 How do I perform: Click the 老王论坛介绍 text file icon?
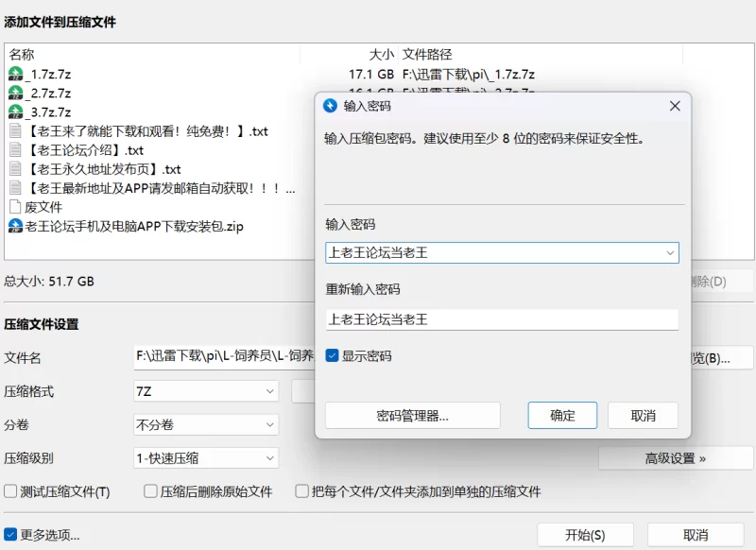15,150
